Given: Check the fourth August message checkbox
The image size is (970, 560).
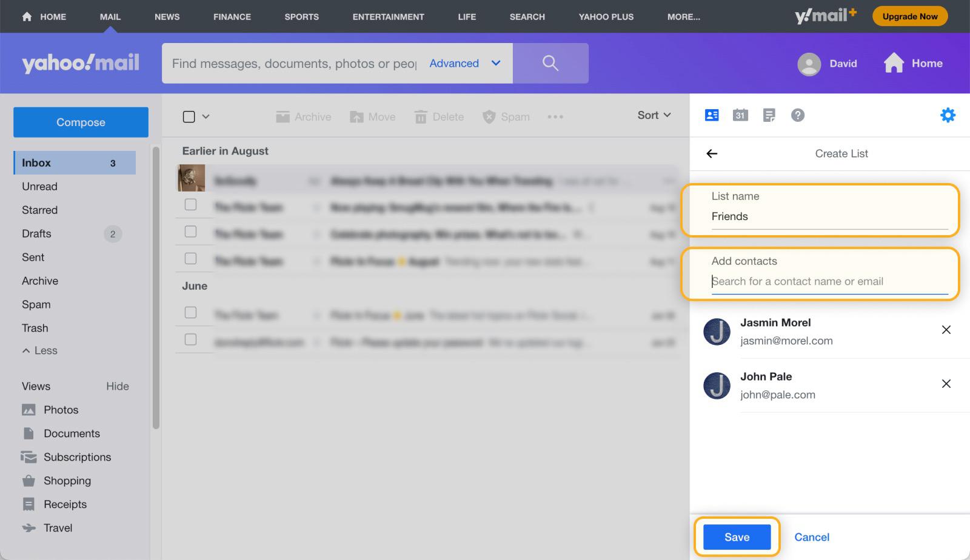Looking at the screenshot, I should [190, 259].
